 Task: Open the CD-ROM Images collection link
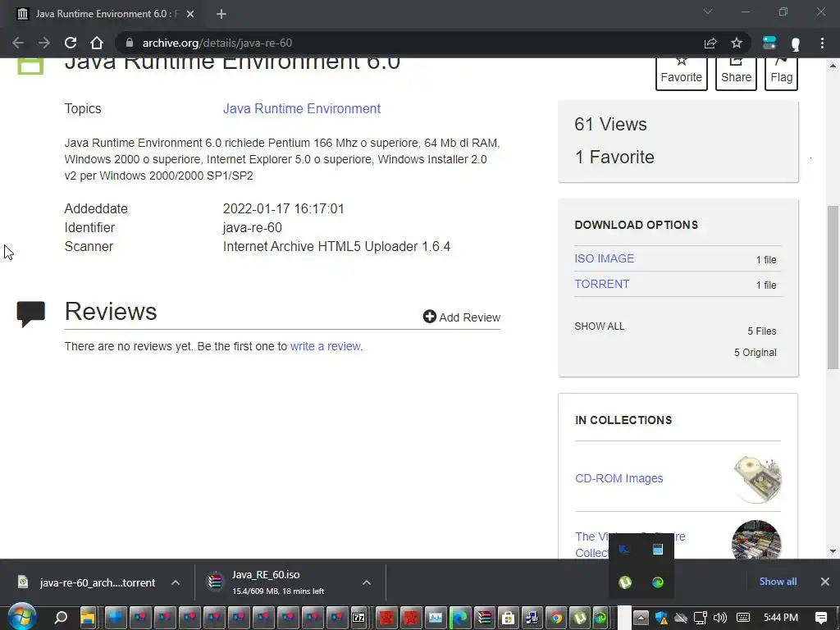(619, 478)
